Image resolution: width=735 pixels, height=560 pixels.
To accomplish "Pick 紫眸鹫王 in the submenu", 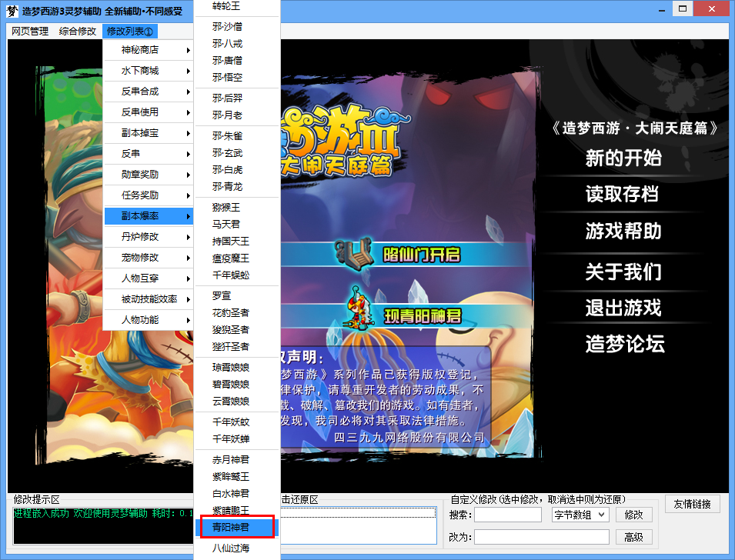I will [x=237, y=477].
